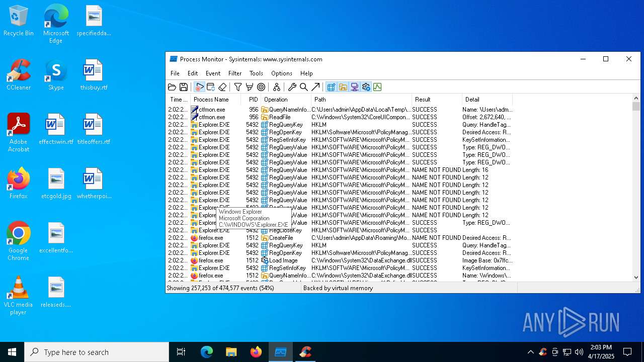Select the Adobe Acrobat desktop shortcut
The height and width of the screenshot is (362, 644).
coord(19,133)
